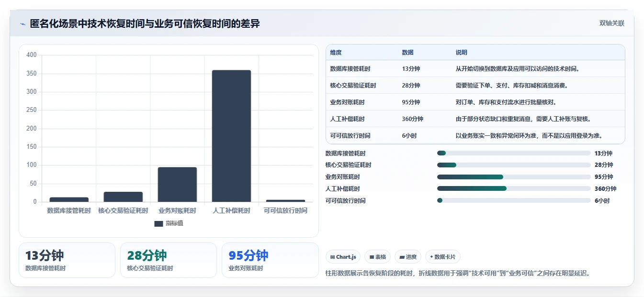Click the 400 y-axis tick label
The width and height of the screenshot is (644, 297).
pyautogui.click(x=32, y=55)
